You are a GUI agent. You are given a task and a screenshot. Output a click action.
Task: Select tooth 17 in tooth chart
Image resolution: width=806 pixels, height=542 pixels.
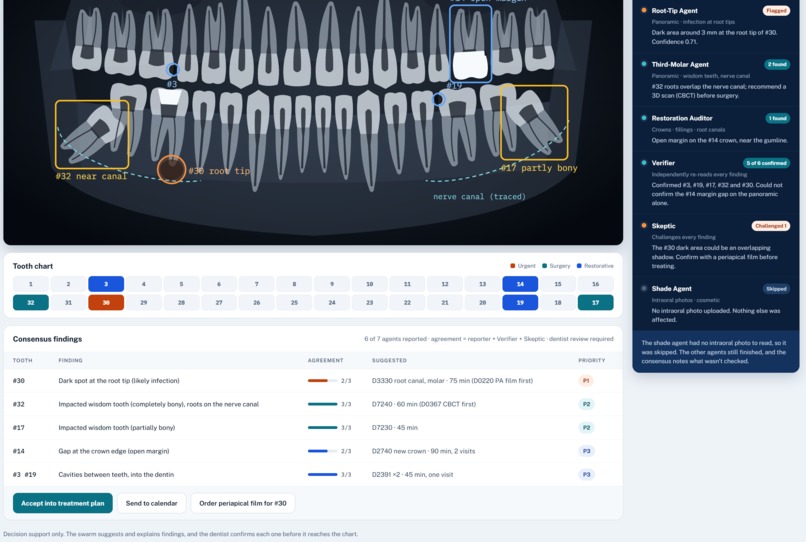(x=595, y=302)
